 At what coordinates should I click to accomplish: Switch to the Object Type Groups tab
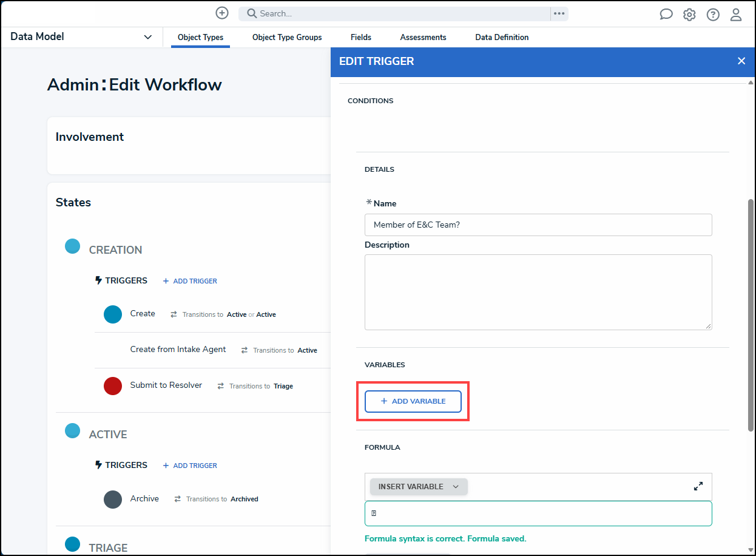coord(287,37)
